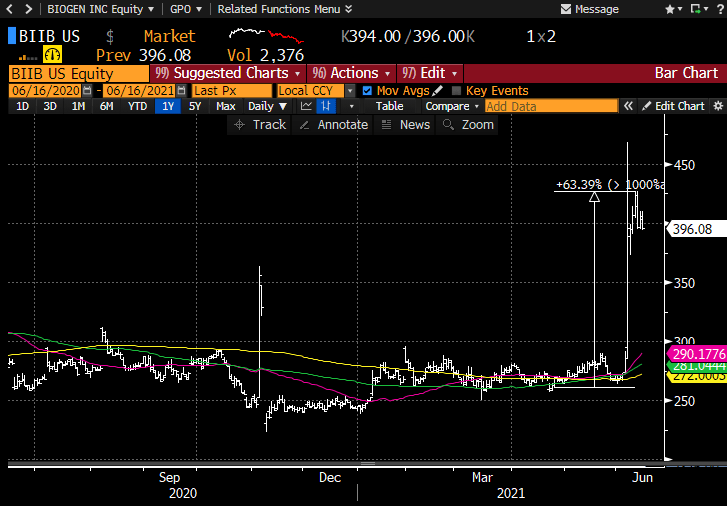Click the blue BIIB US security marker
This screenshot has width=727, height=506.
point(12,36)
